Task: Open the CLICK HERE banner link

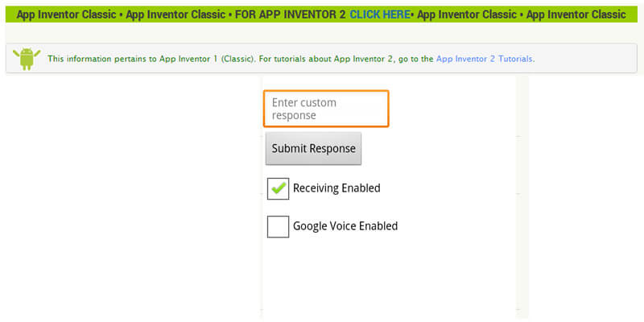Action: coord(379,14)
